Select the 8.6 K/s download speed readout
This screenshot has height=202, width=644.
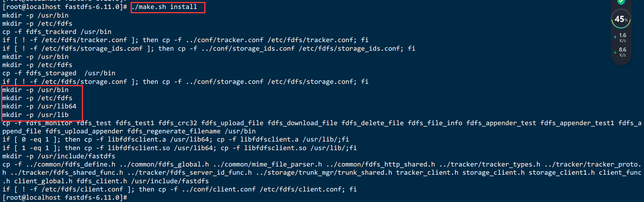point(623,52)
